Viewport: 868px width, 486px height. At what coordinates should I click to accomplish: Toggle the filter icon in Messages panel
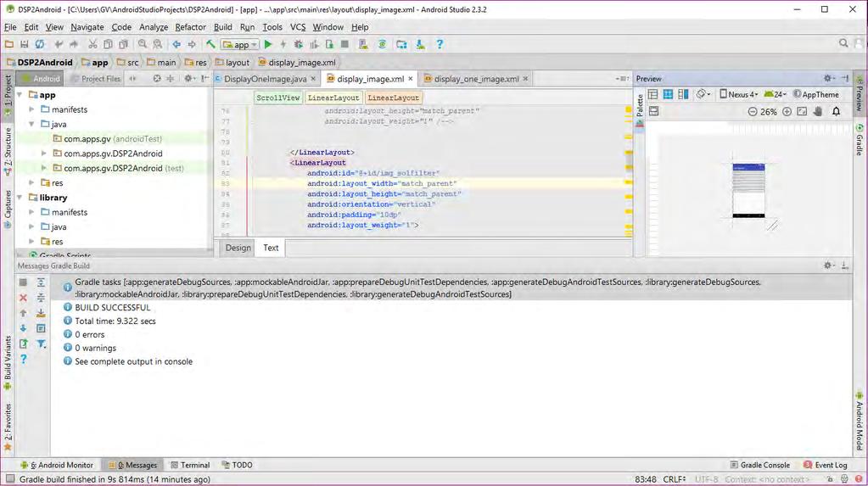(41, 344)
